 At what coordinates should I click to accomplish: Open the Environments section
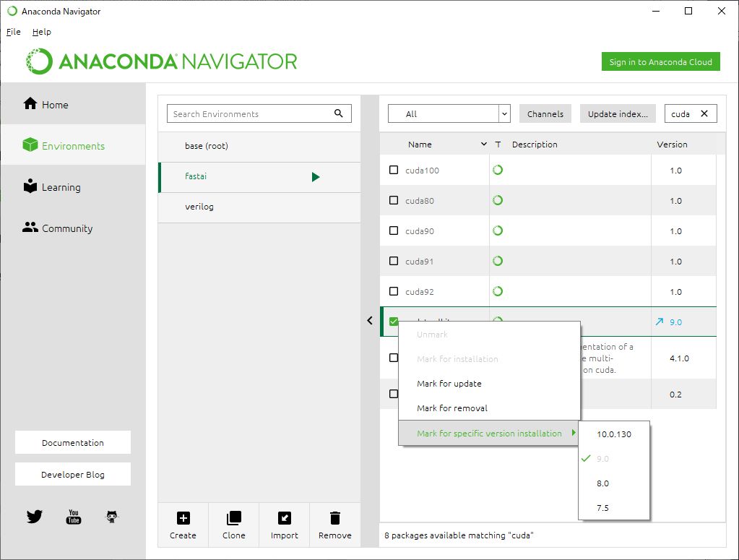tap(73, 145)
